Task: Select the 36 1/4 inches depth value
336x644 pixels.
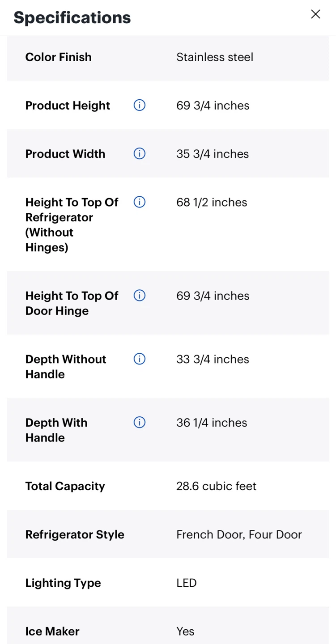Action: coord(212,423)
